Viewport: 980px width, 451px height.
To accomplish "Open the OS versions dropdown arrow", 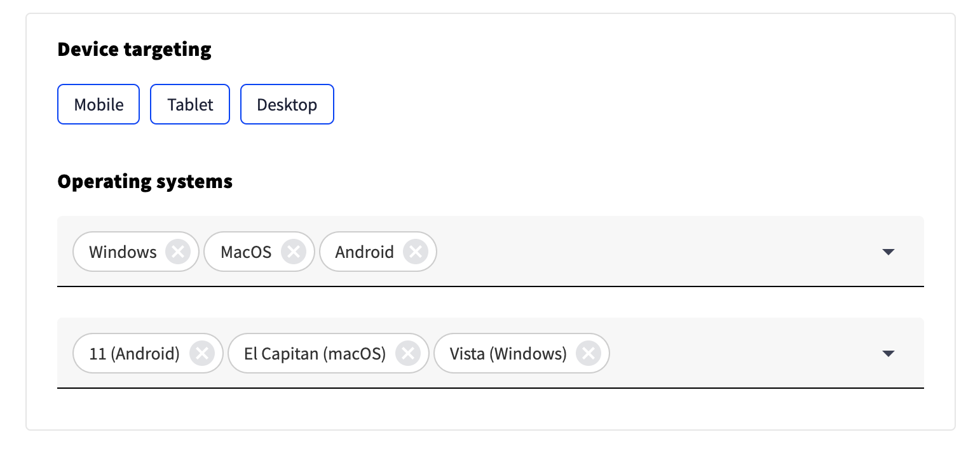I will (888, 354).
